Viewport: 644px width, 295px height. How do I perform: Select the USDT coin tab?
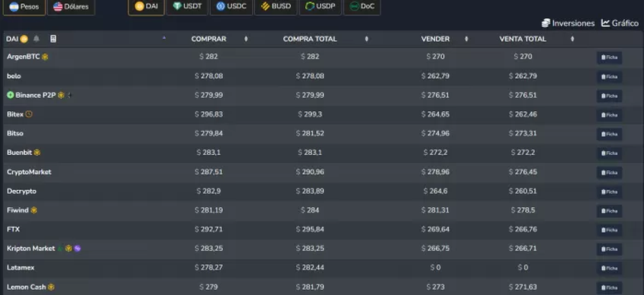(x=187, y=6)
